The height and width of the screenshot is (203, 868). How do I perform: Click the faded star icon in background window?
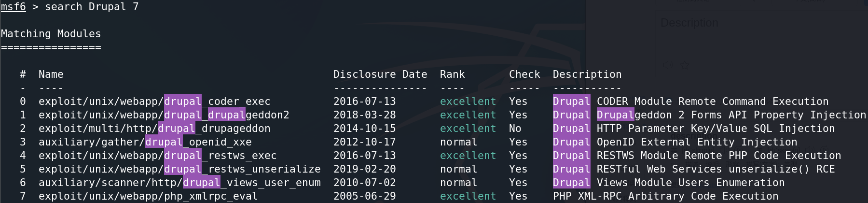(684, 65)
